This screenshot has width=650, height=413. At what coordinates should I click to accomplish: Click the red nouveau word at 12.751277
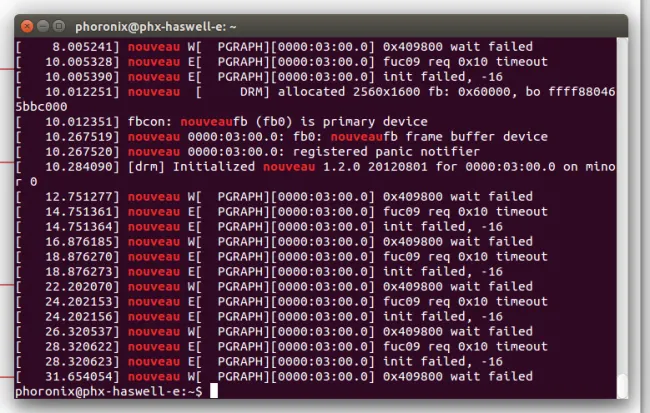click(x=154, y=197)
